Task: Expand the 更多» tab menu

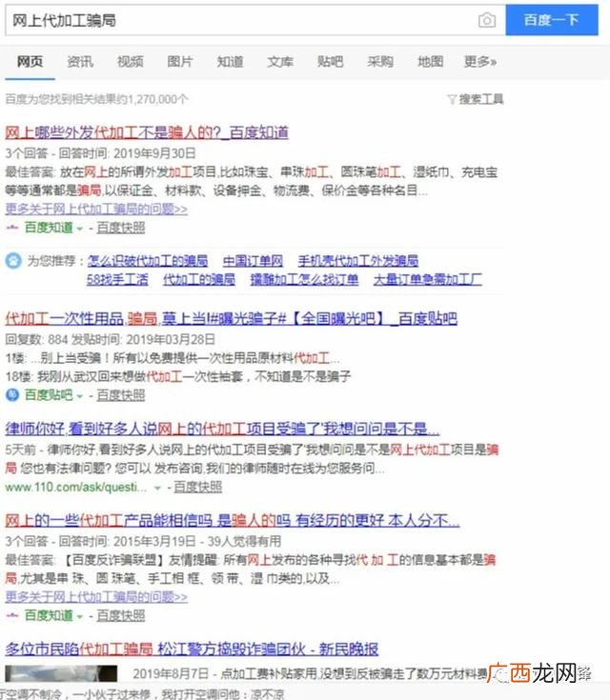Action: pos(480,62)
